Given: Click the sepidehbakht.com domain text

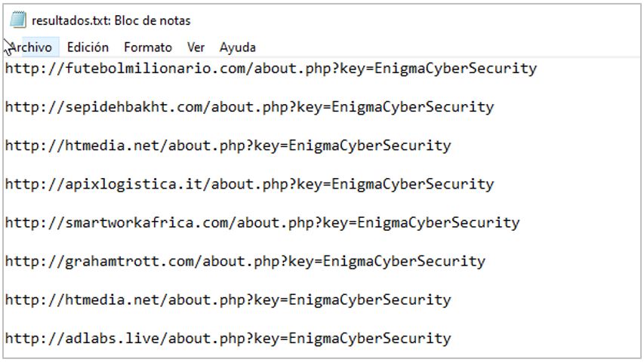Looking at the screenshot, I should [x=134, y=106].
